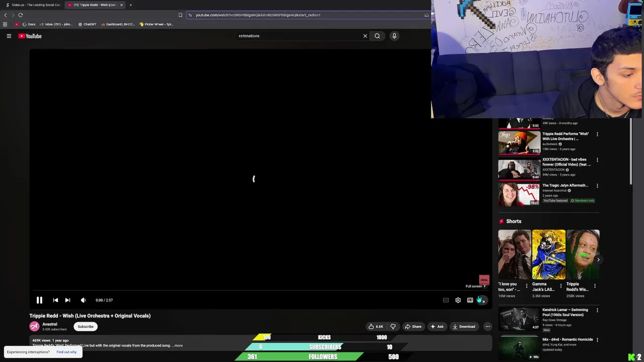Show next Shorts with arrow
The image size is (644, 362).
tap(598, 259)
